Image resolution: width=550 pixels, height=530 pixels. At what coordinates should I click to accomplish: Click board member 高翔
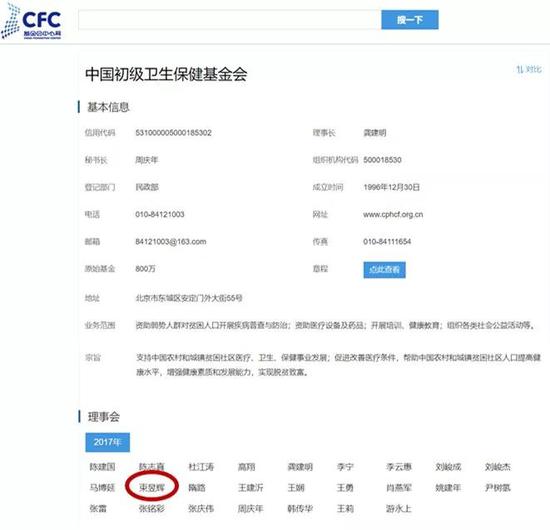247,467
